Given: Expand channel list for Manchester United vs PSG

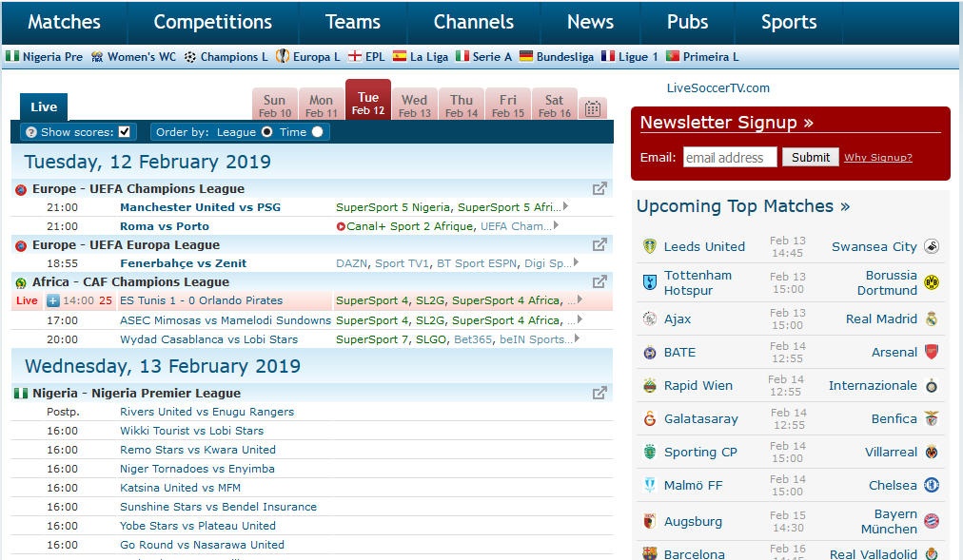Looking at the screenshot, I should click(x=565, y=207).
